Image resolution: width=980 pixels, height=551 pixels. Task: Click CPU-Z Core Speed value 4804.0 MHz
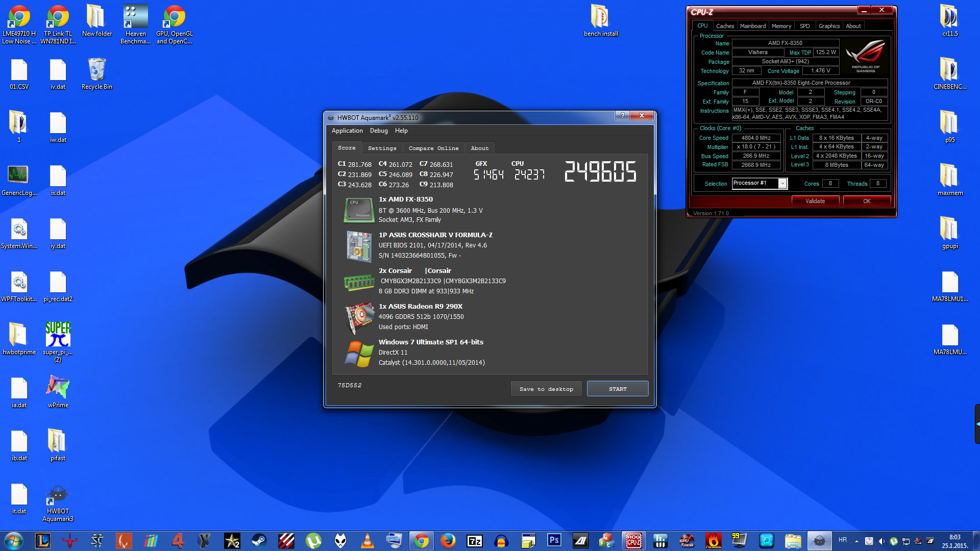pos(756,138)
